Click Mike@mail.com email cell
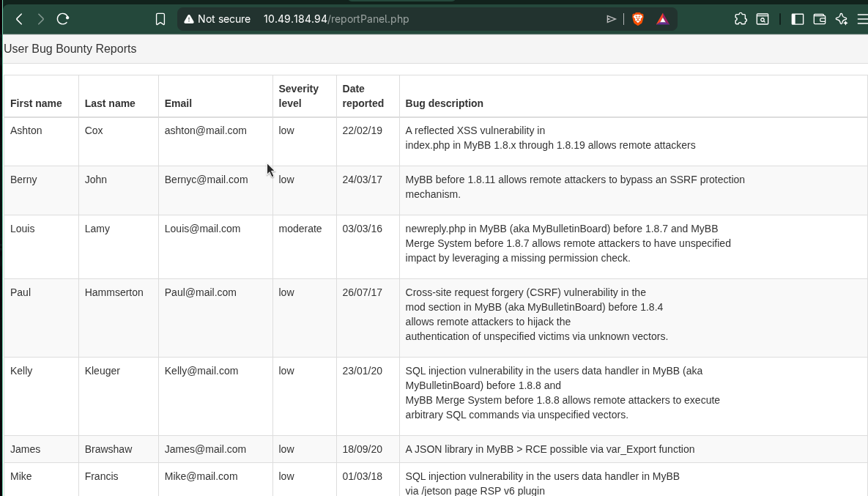 [201, 477]
